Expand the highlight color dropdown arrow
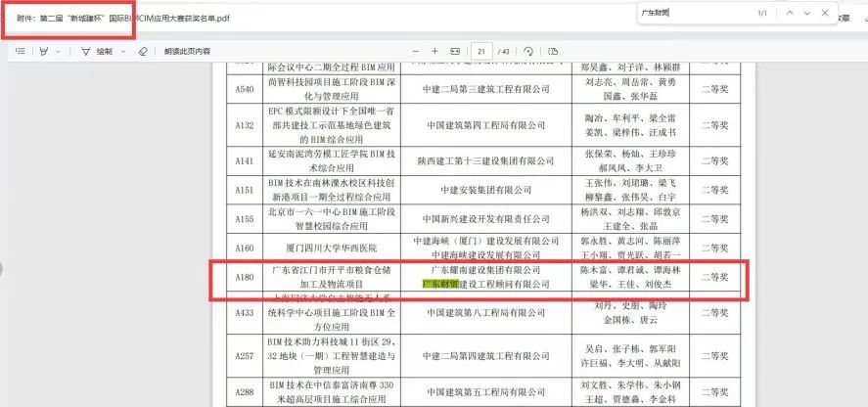 pos(59,51)
